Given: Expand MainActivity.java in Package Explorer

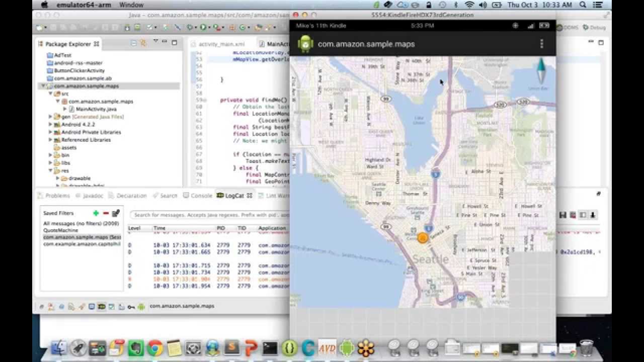Looking at the screenshot, I should pos(64,109).
